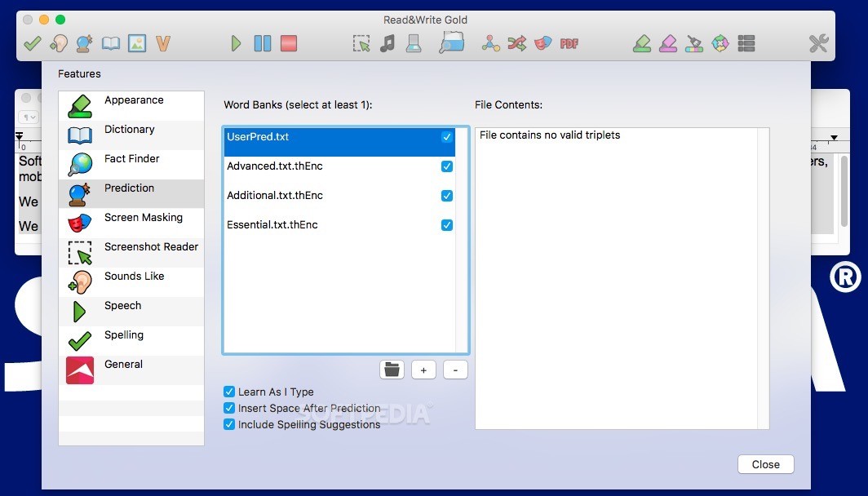868x496 pixels.
Task: Add a word bank with the plus button
Action: click(423, 370)
